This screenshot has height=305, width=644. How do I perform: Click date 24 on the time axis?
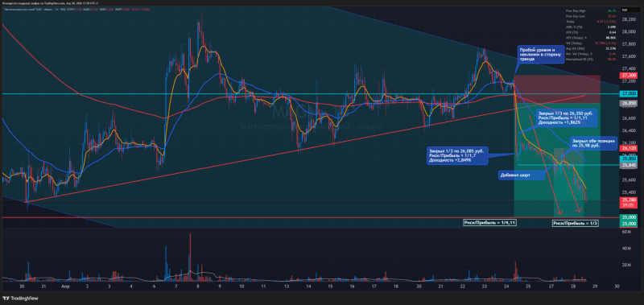tap(507, 286)
